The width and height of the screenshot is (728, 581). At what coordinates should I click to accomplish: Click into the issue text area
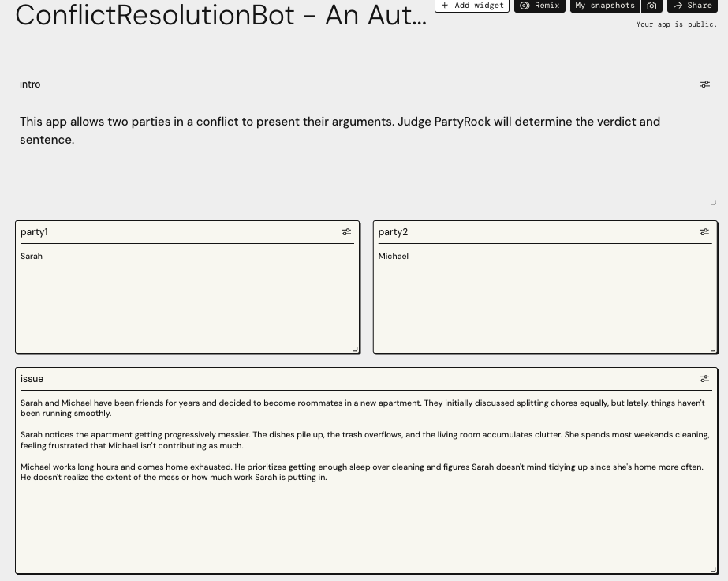click(x=366, y=482)
